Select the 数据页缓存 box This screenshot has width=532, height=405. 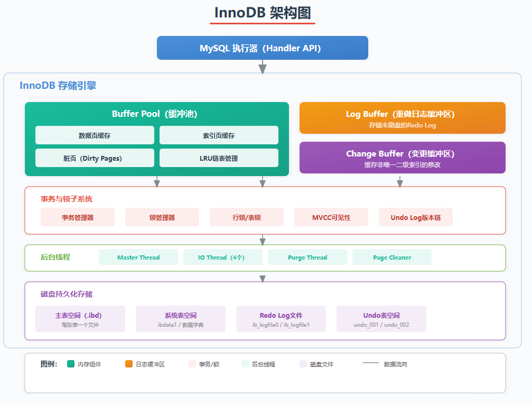pyautogui.click(x=95, y=135)
